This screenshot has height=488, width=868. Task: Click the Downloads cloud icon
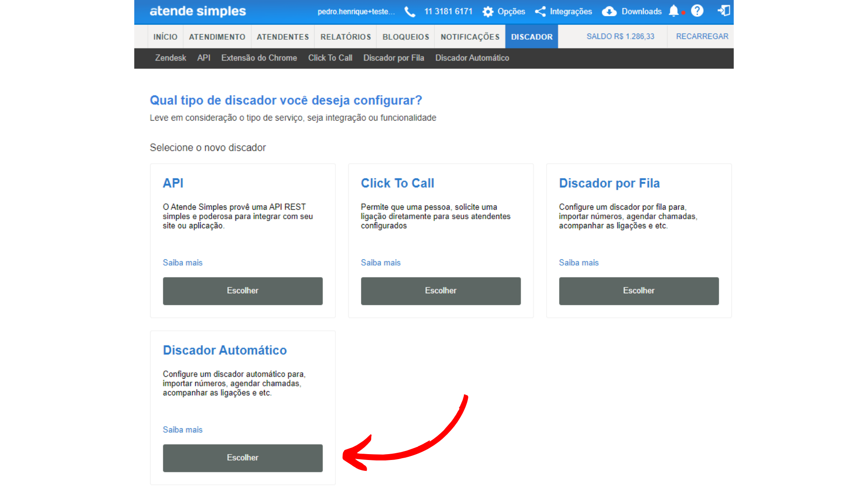(609, 12)
